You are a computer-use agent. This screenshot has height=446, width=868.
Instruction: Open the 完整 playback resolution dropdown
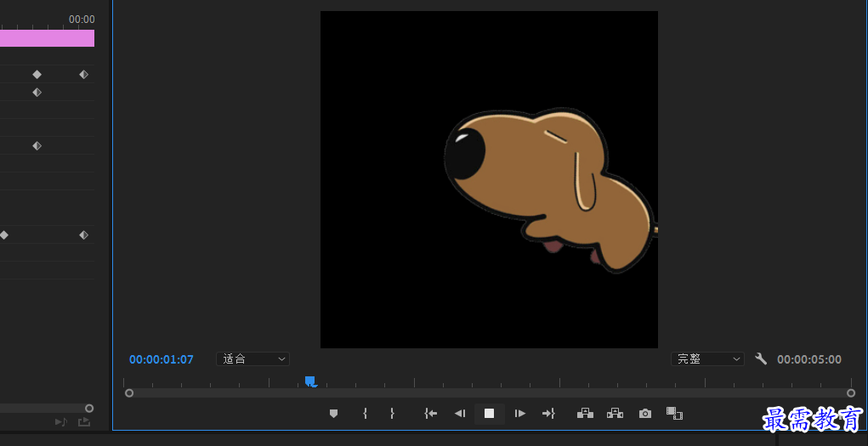pyautogui.click(x=707, y=359)
